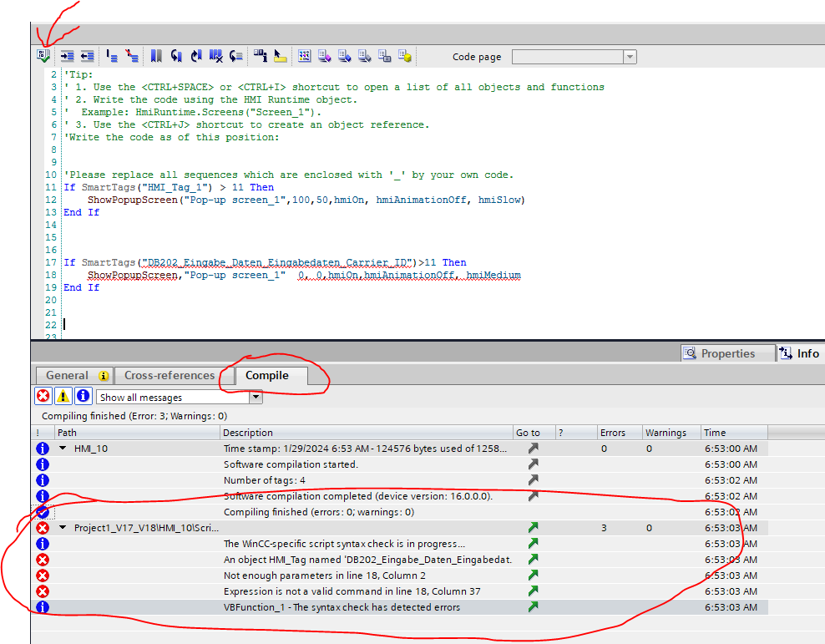
Task: Click the increase indent icon
Action: point(67,56)
